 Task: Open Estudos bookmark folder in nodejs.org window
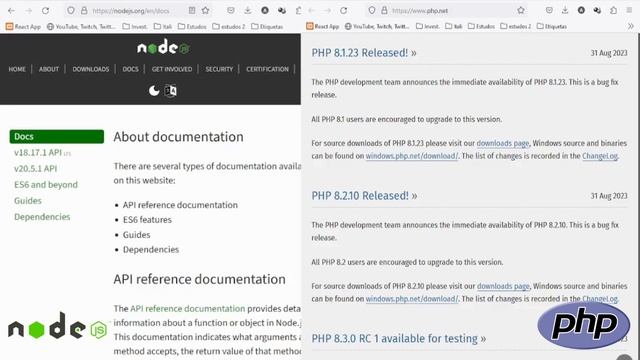(x=192, y=27)
